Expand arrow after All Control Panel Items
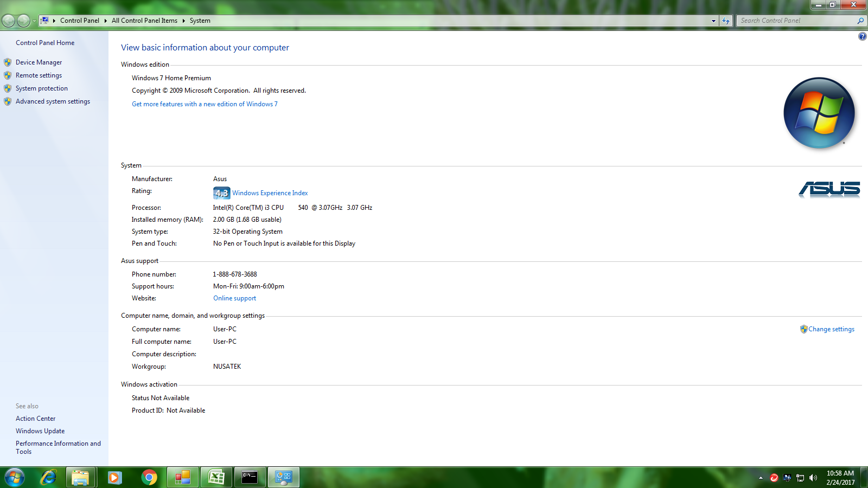 (x=183, y=21)
